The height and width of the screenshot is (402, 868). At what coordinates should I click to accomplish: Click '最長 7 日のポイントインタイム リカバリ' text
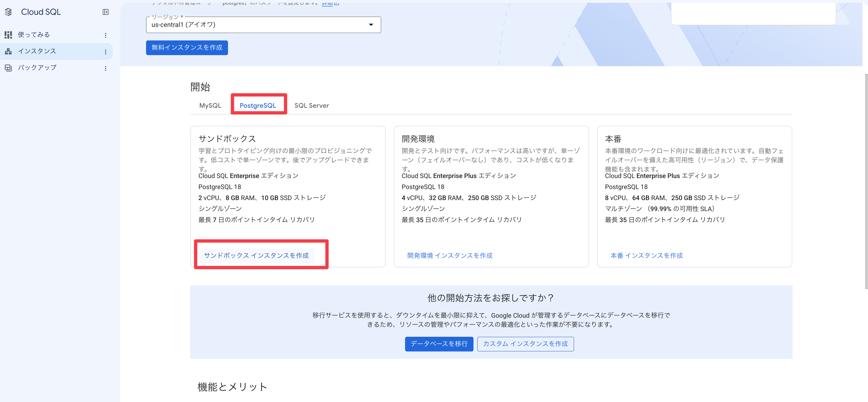[256, 220]
